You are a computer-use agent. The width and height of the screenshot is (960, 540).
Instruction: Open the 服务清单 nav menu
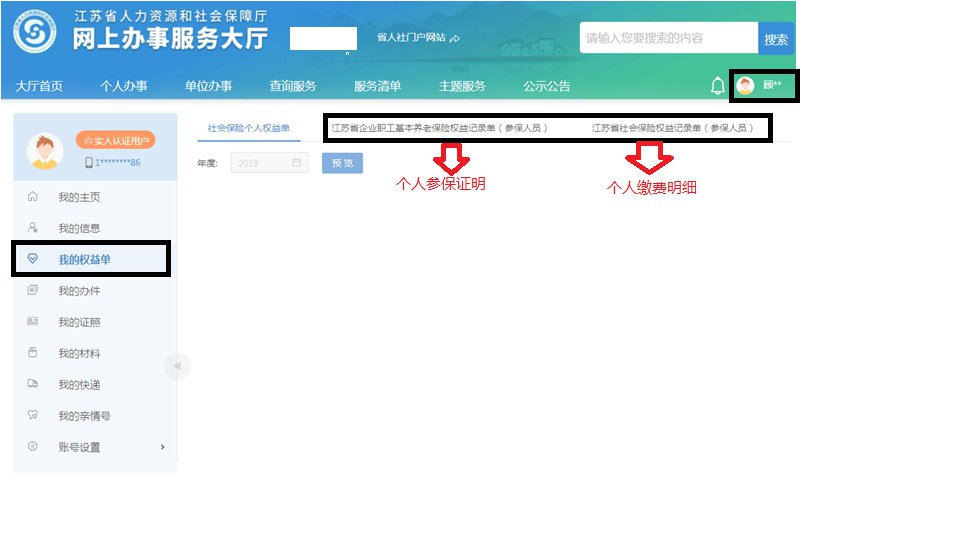tap(377, 86)
